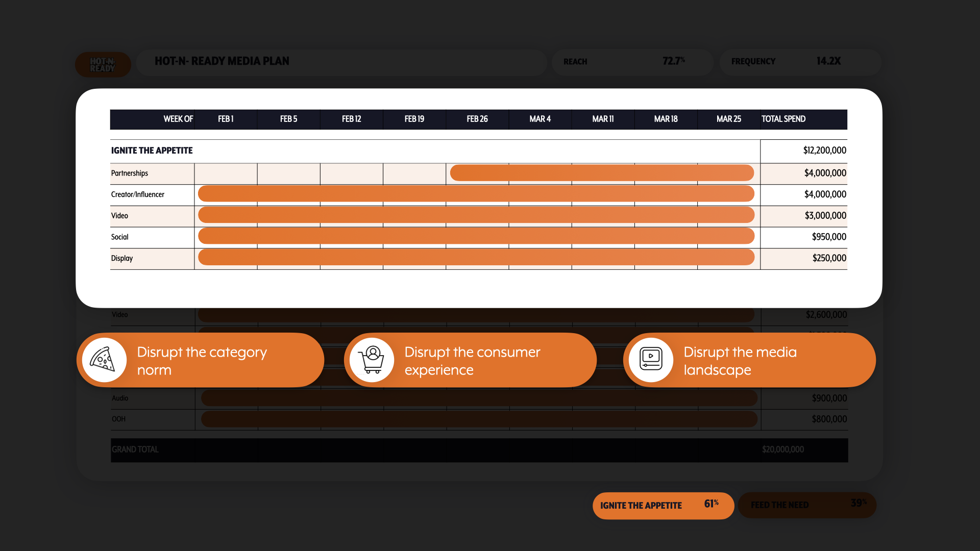Click the FEB 12 column header
Screen dimensions: 980x551
pos(351,119)
